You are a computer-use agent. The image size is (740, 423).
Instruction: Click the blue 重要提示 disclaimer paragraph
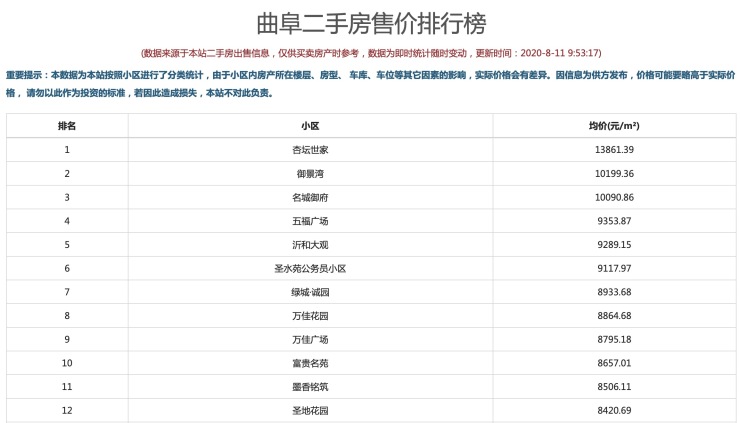coord(370,84)
